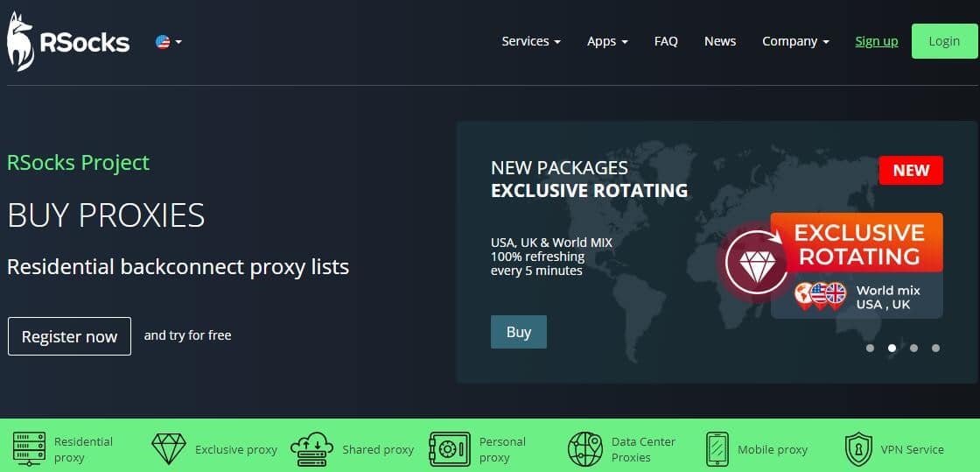Click 'USA, UK & World MIX' text
Viewport: 980px width, 472px height.
pos(551,243)
